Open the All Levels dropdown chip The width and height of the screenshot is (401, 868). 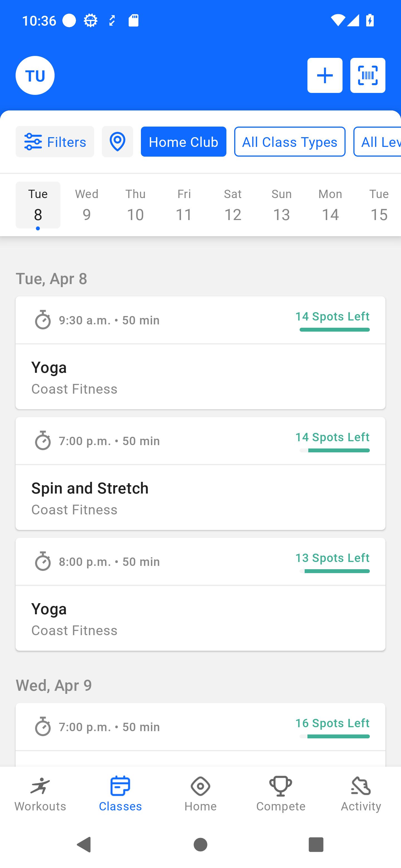pos(377,142)
